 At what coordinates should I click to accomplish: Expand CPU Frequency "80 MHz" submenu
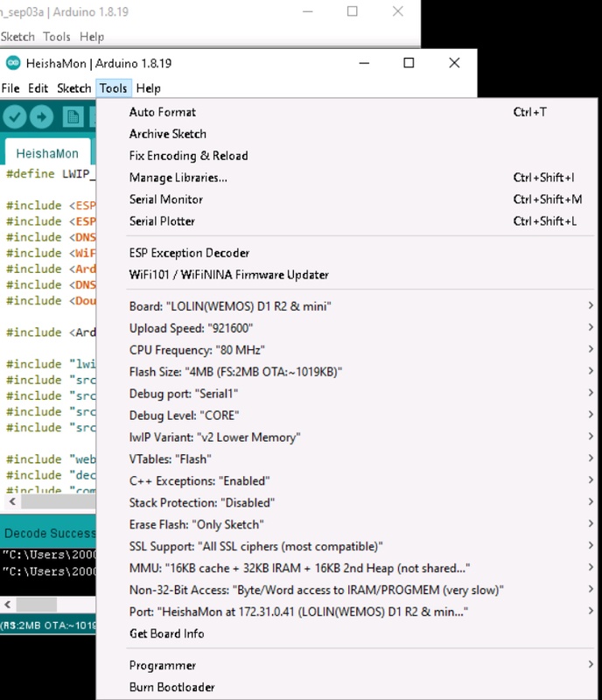tap(347, 351)
